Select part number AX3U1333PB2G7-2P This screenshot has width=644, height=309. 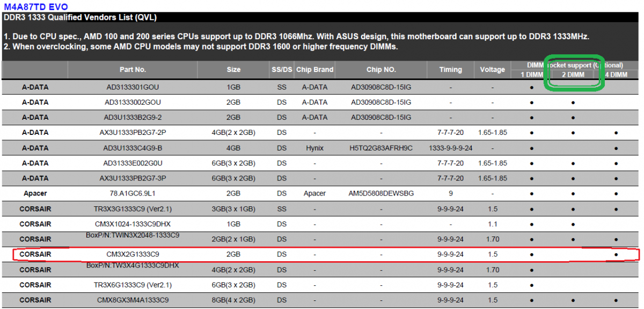pos(133,132)
